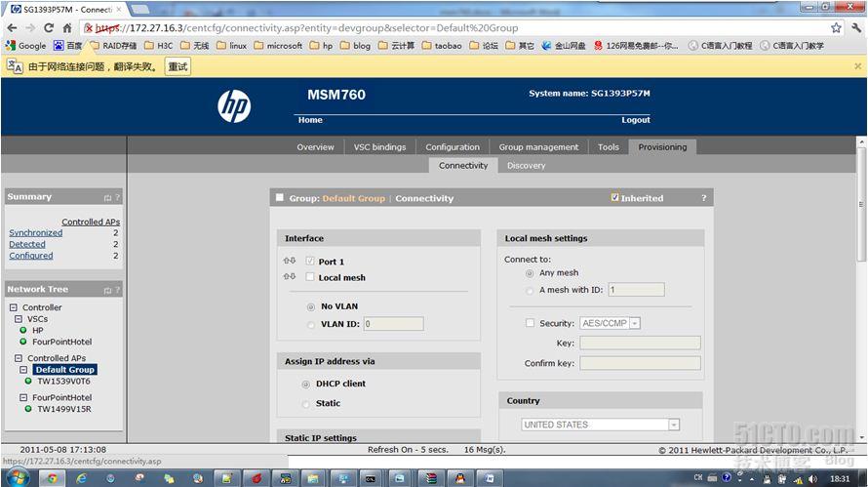Enable the Security checkbox
The height and width of the screenshot is (487, 868).
point(530,323)
